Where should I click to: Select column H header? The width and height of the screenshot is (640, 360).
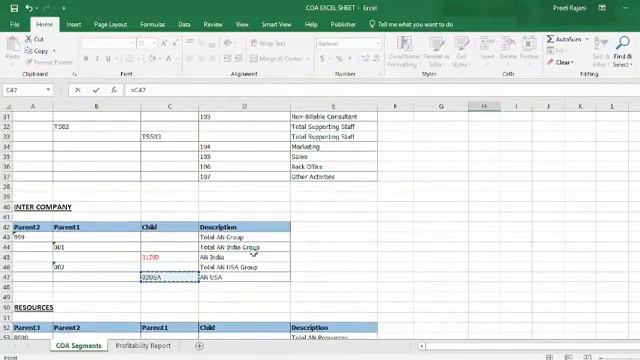(x=484, y=107)
